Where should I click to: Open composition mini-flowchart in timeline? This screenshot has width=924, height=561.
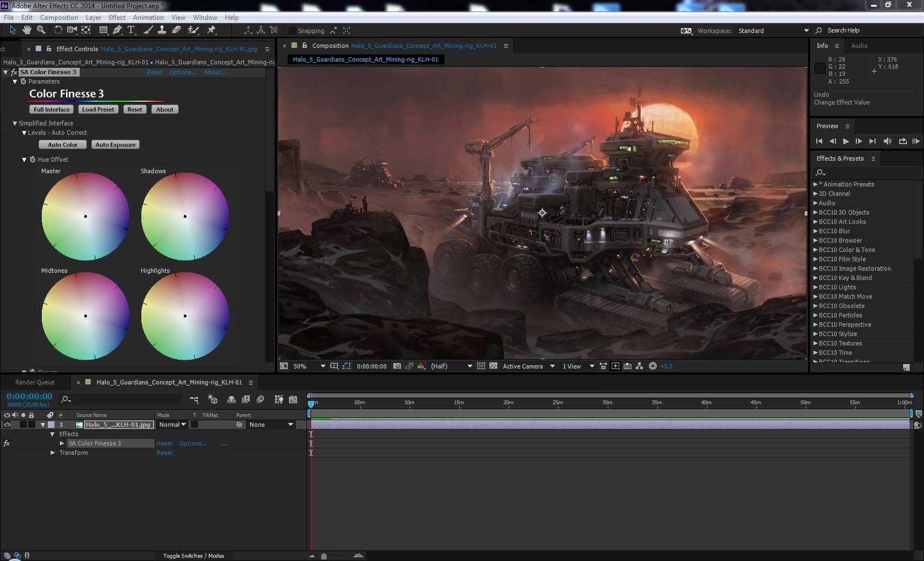194,400
